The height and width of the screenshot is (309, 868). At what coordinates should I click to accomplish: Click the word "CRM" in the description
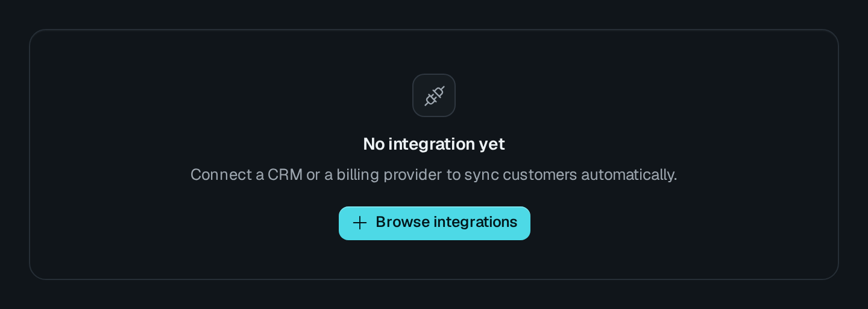285,174
